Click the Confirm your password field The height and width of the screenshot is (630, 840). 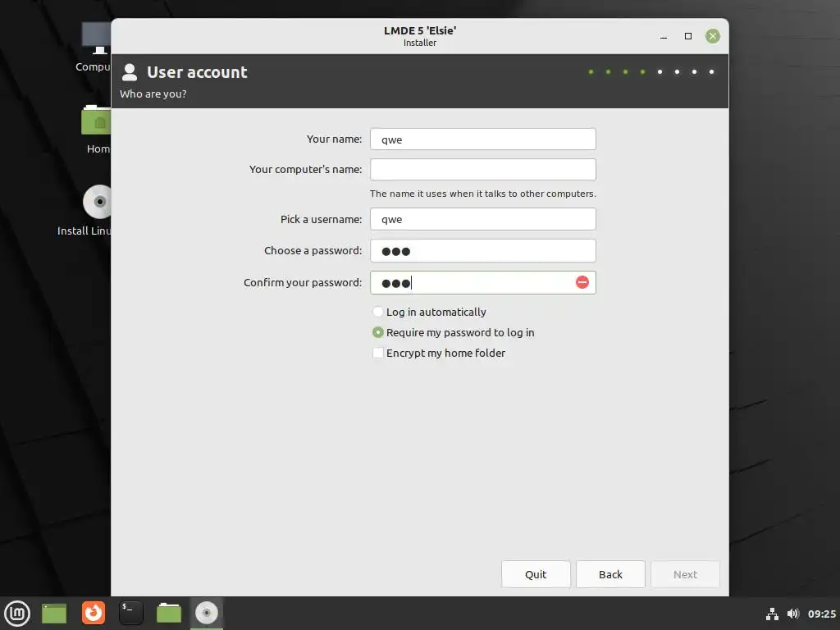tap(482, 282)
